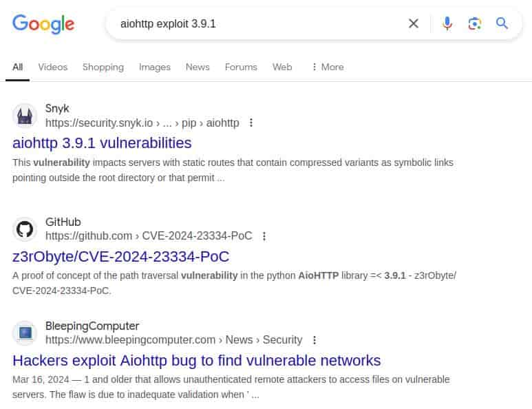Switch to the Images tab
Screen dimensions: 532x409
click(155, 67)
